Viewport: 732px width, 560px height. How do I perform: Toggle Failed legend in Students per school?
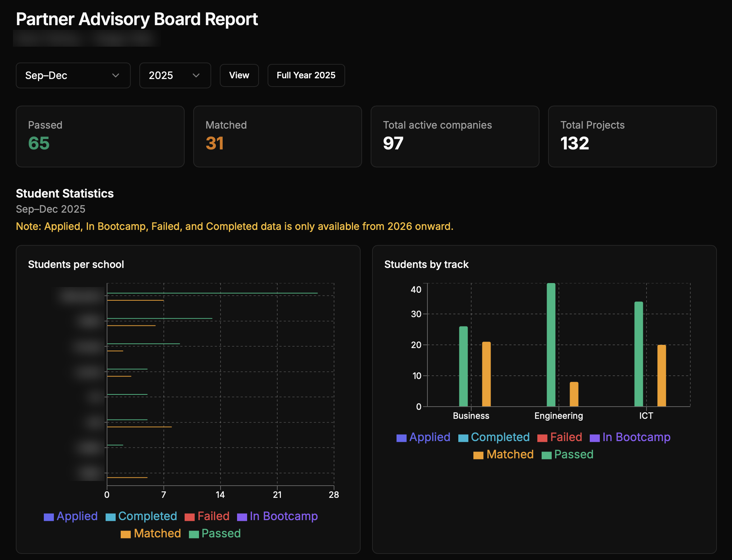207,516
